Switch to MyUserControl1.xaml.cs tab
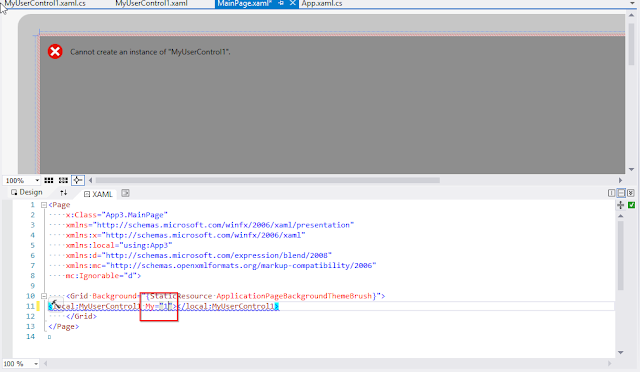This screenshot has width=640, height=372. tap(45, 3)
